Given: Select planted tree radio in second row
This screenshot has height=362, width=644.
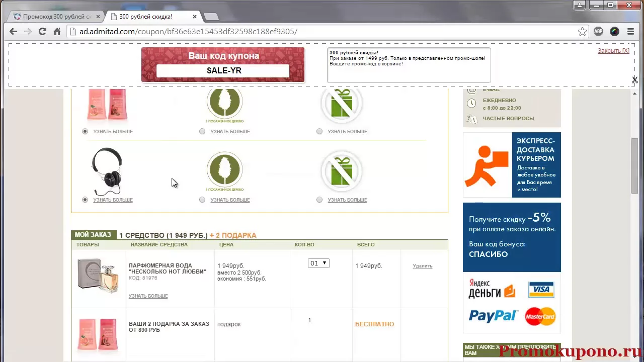Looking at the screenshot, I should [x=202, y=200].
